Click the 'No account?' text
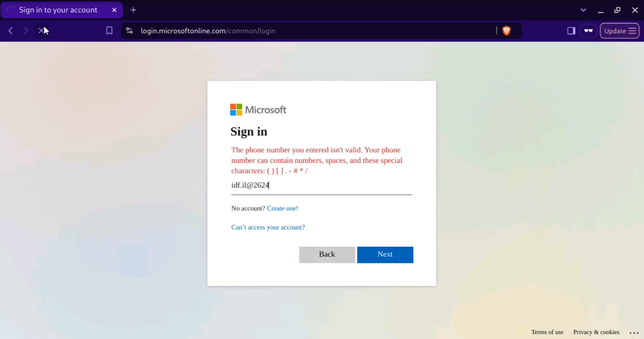 (x=248, y=208)
